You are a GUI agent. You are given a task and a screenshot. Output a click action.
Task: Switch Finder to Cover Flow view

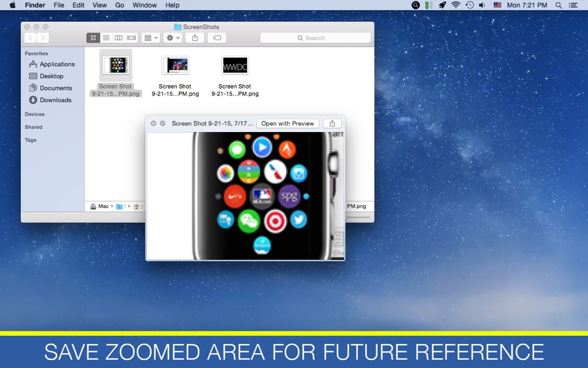(131, 38)
